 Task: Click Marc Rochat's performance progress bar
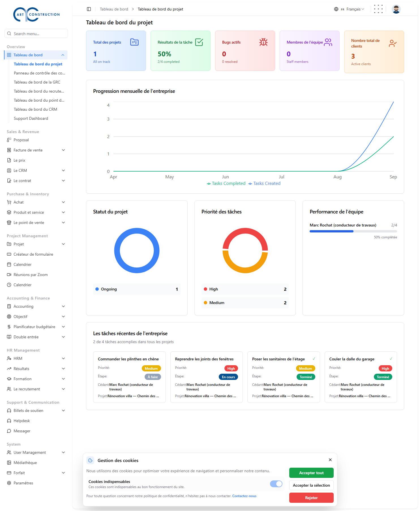[x=353, y=231]
